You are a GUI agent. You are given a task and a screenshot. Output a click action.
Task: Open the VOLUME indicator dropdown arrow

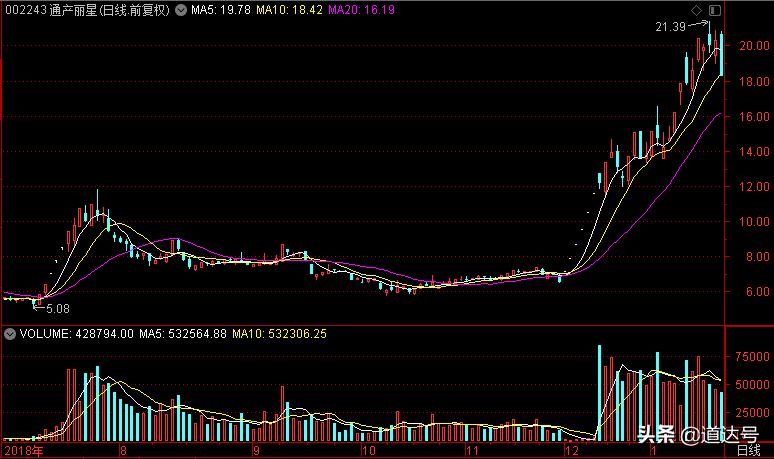9,334
